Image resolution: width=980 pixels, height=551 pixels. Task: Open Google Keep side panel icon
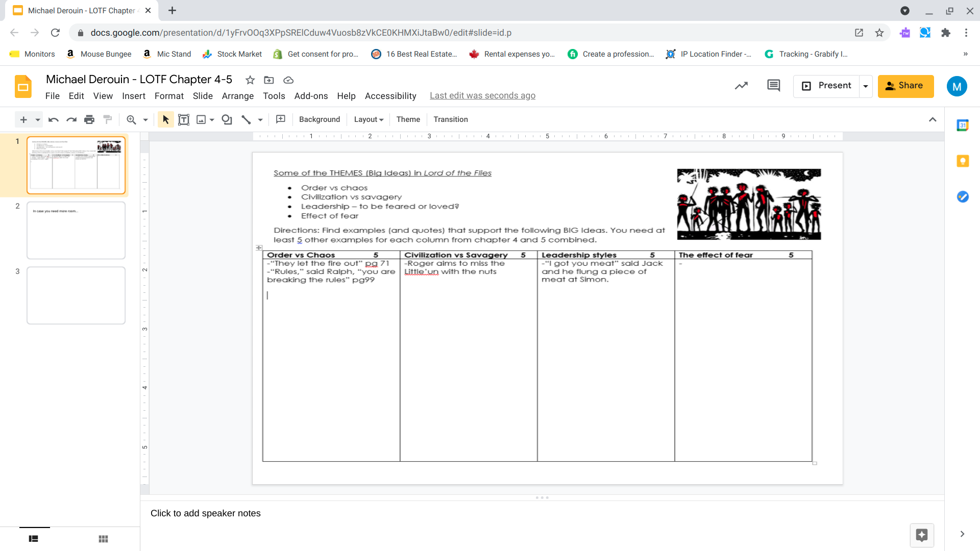(963, 161)
